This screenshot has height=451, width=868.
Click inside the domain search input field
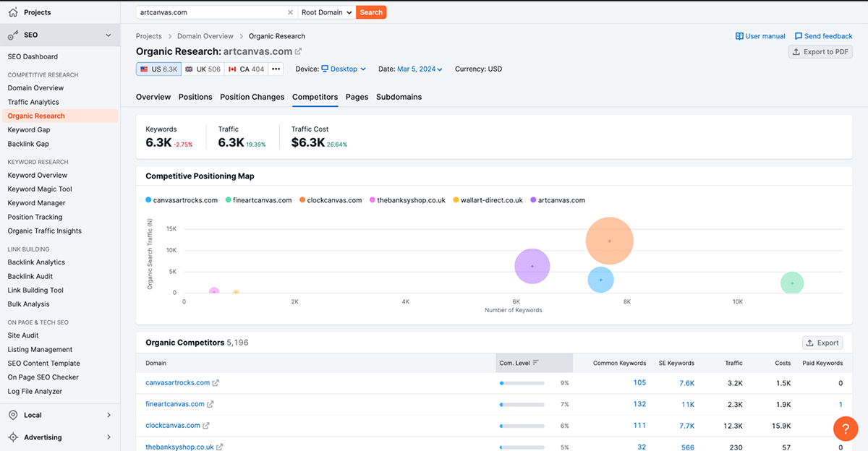210,12
